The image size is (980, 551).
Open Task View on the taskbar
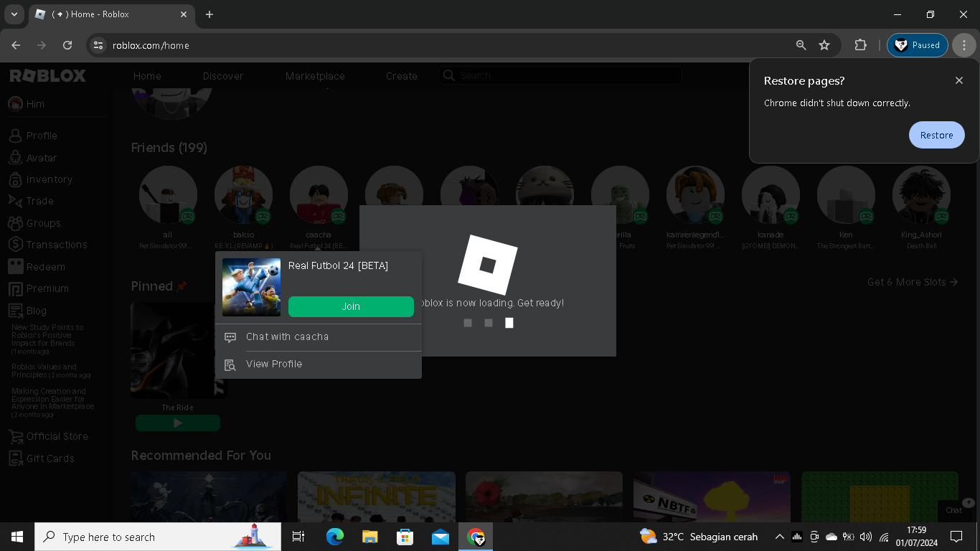point(298,537)
